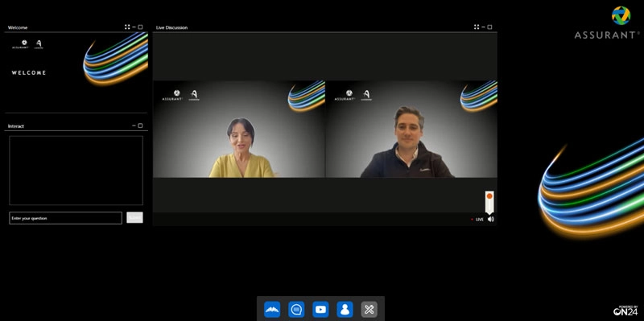This screenshot has width=644, height=321.
Task: Click the Interact questions display box
Action: coord(76,171)
